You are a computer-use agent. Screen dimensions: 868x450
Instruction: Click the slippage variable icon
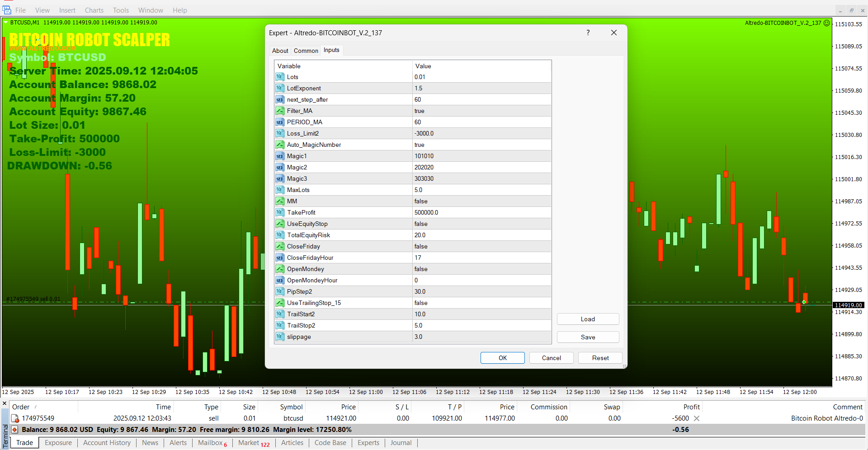279,337
